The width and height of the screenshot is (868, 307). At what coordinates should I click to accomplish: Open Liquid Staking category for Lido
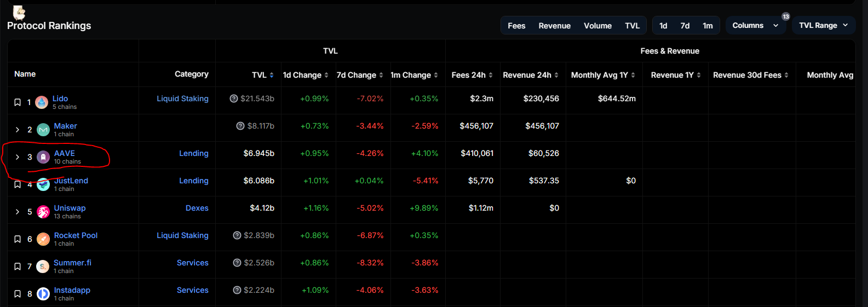coord(182,99)
